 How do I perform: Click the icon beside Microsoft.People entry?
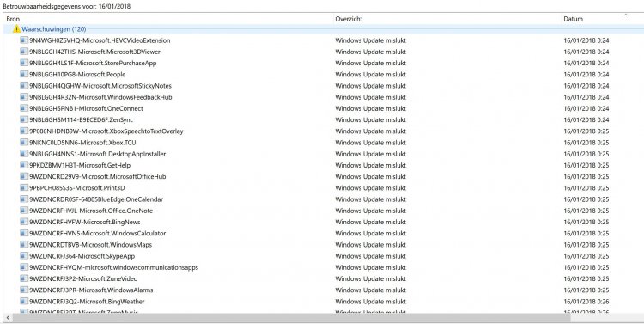click(x=24, y=75)
